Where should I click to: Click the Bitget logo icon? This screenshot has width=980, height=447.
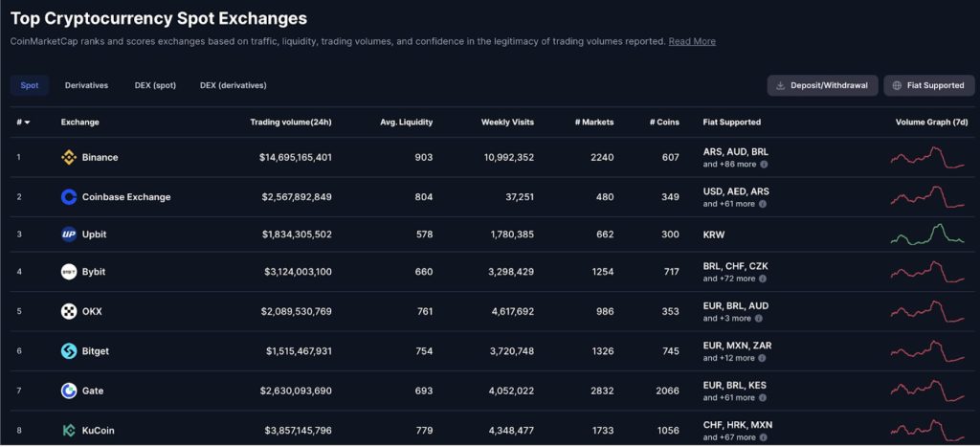point(69,351)
